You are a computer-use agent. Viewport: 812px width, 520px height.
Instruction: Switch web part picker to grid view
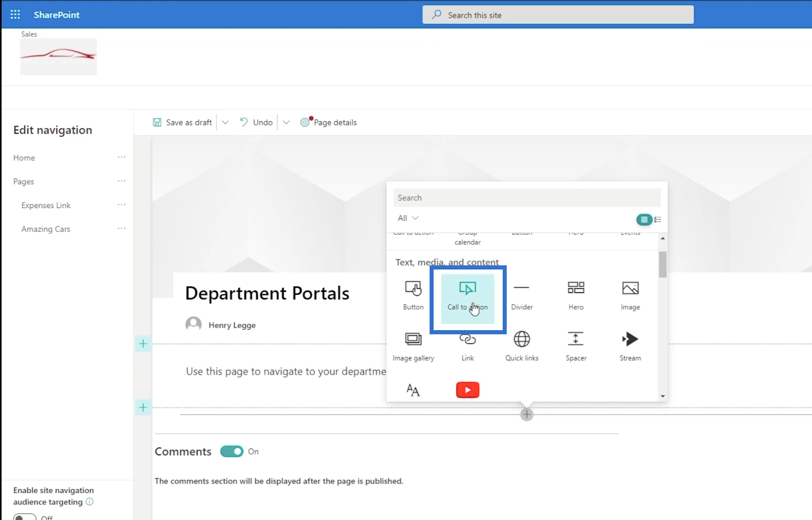click(644, 220)
